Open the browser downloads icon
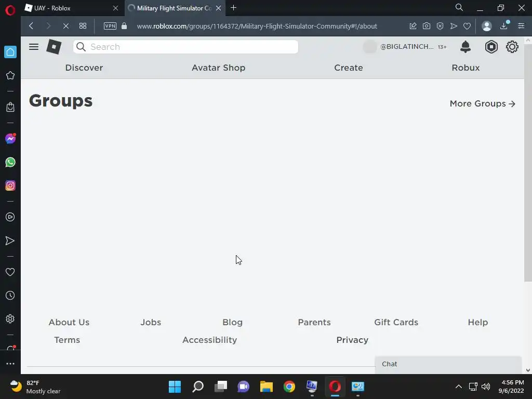Screen dimensions: 532x399 point(504,26)
